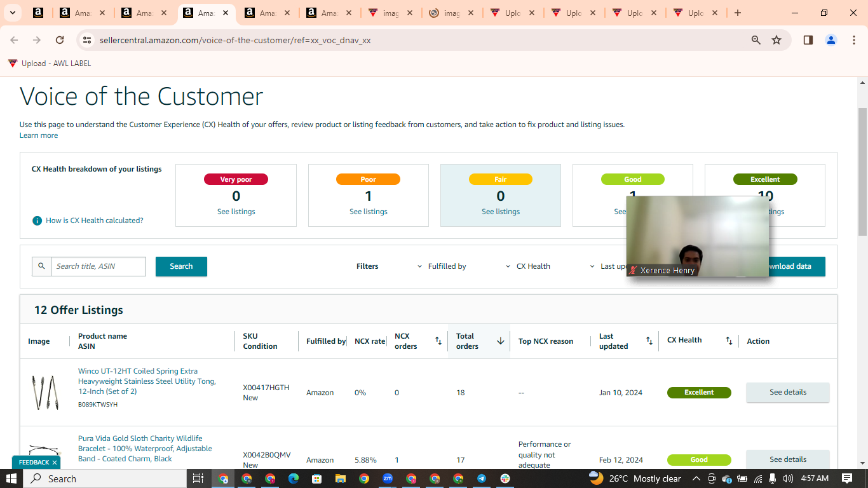See listings under the Very poor card

236,212
